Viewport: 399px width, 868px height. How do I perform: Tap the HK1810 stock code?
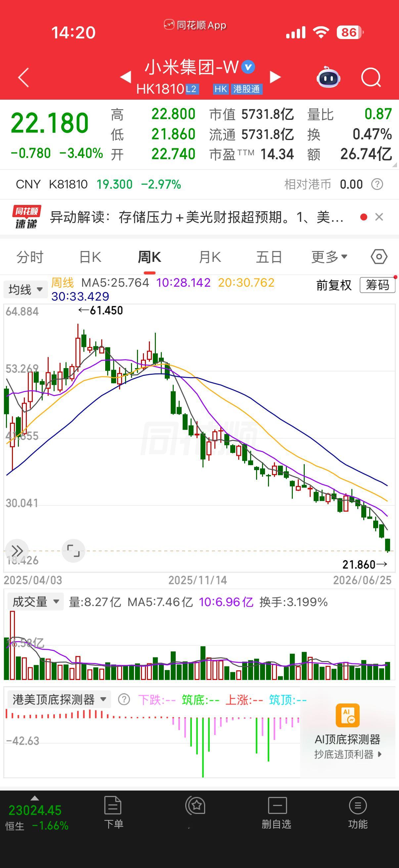pos(160,89)
